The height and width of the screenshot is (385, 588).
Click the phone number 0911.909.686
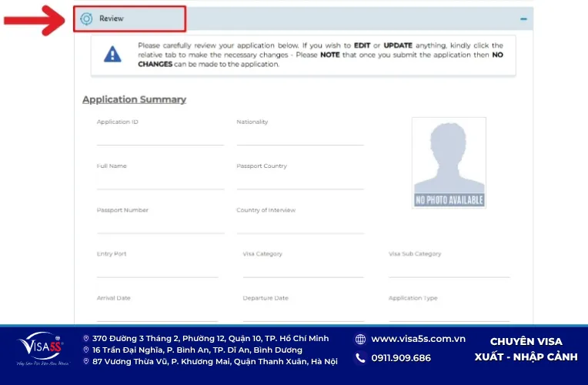coord(401,358)
